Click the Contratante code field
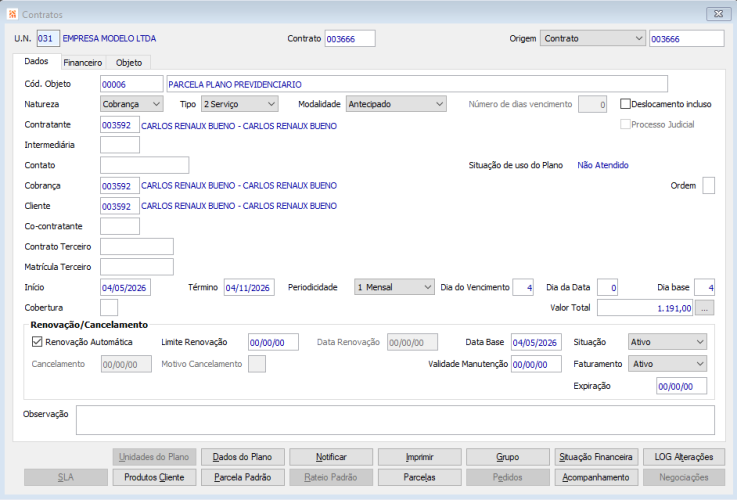Screen dimensions: 737x500 120,125
